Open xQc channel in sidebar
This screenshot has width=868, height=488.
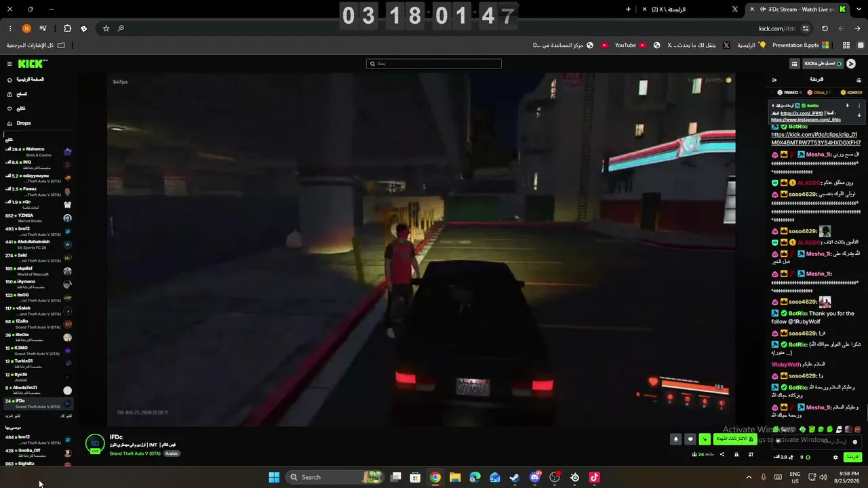(39, 205)
